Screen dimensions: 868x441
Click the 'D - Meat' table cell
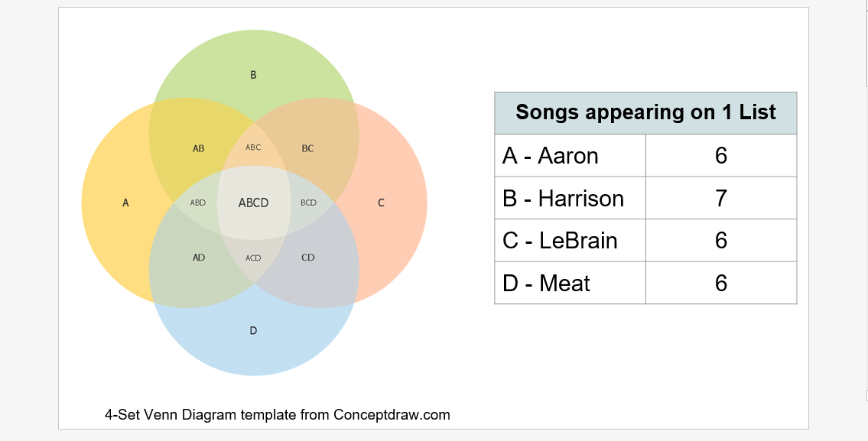point(570,284)
